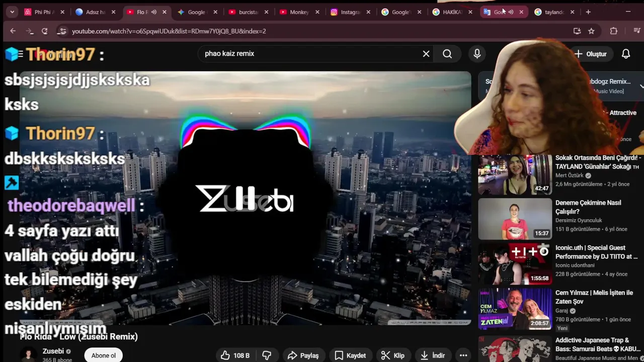
Task: Like the video (108 B)
Action: coord(235,355)
